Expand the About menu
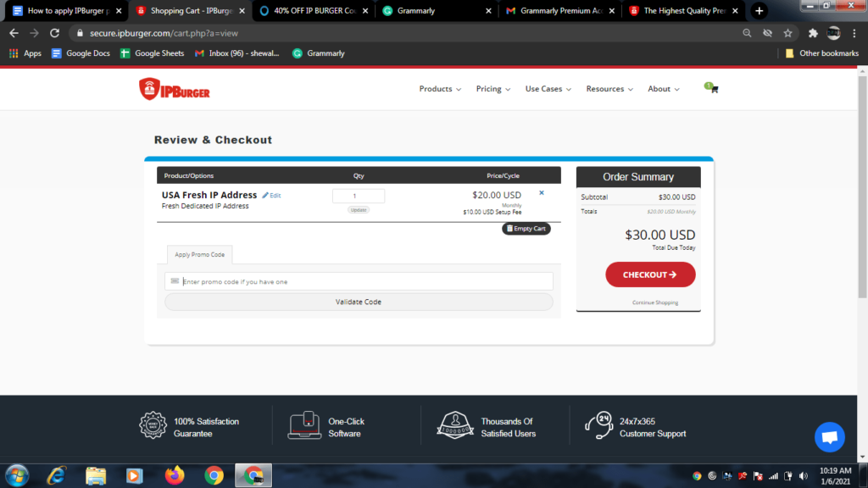 [x=664, y=88]
